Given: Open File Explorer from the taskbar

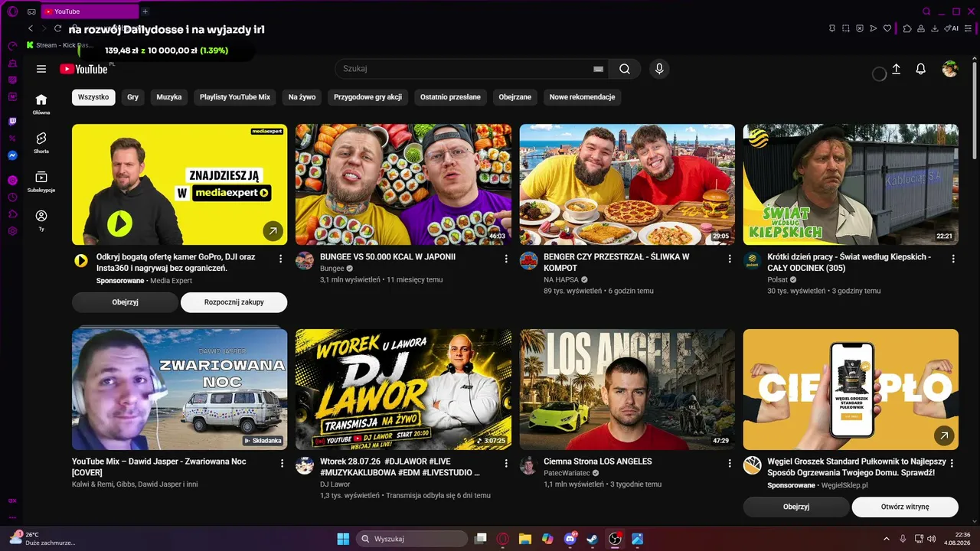Looking at the screenshot, I should tap(525, 539).
